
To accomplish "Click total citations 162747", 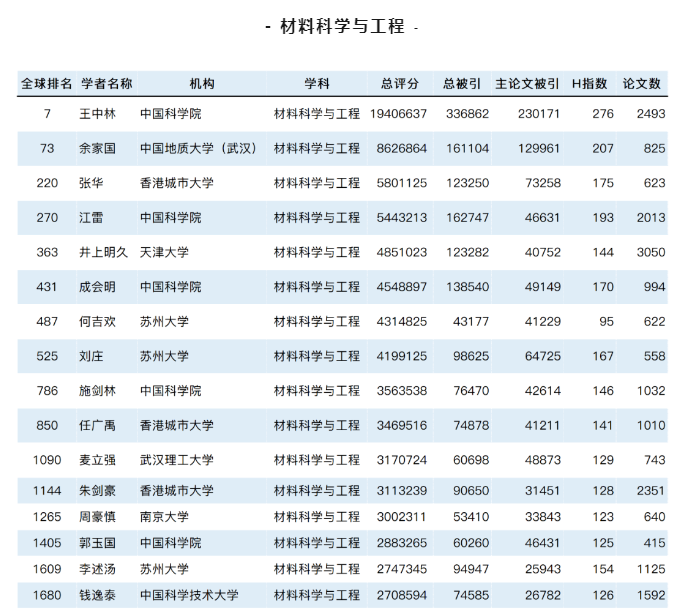I will coord(468,218).
